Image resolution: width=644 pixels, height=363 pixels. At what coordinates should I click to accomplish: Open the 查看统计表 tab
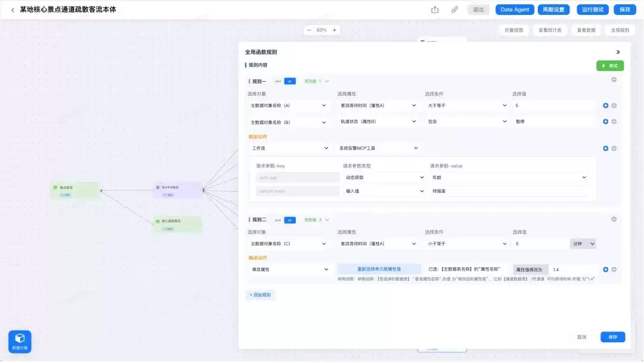click(x=550, y=30)
